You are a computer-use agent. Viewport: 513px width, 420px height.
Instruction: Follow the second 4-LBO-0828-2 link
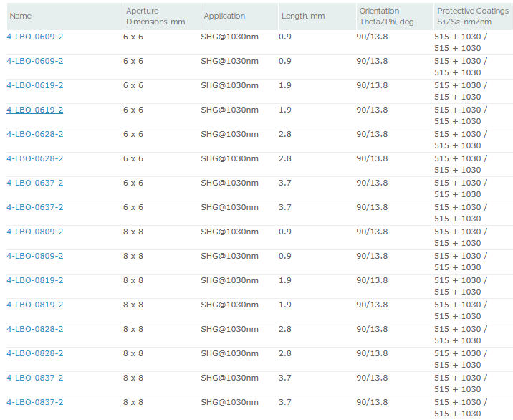click(34, 353)
